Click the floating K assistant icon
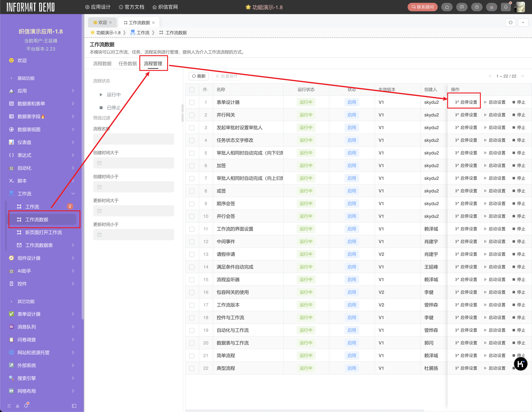This screenshot has height=412, width=532. [x=520, y=364]
